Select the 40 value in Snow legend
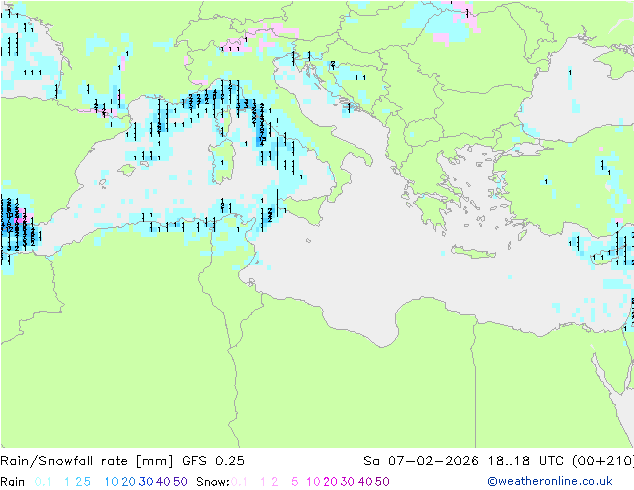This screenshot has height=490, width=634. [x=365, y=482]
